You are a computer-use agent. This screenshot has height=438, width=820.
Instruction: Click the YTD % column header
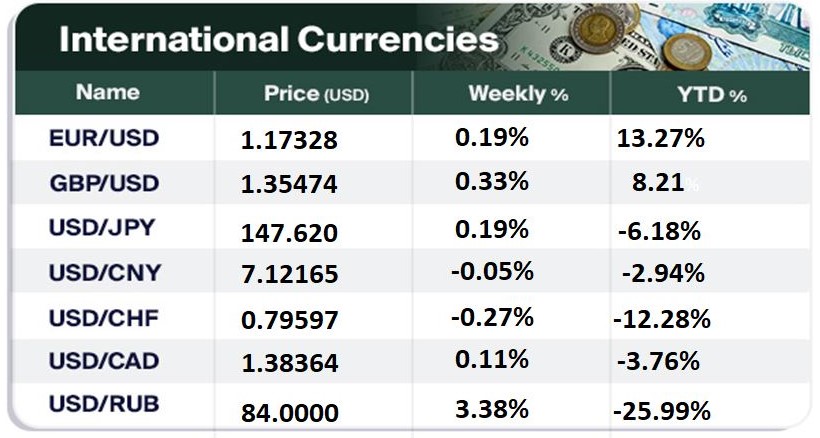point(711,94)
